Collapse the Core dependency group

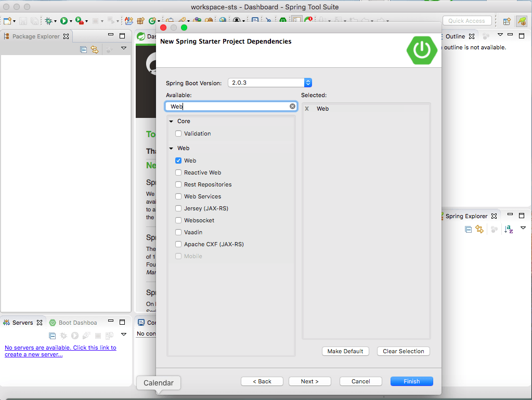click(x=171, y=122)
